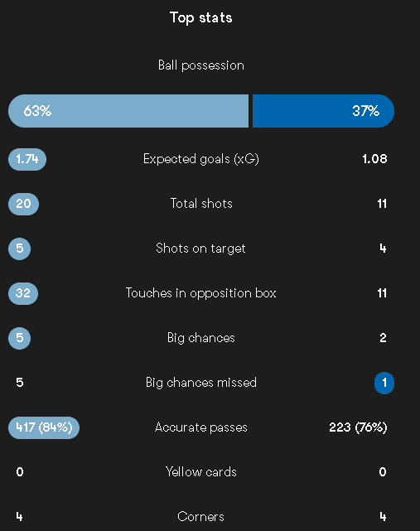Click the 5 big chances badge
The image size is (420, 531).
click(x=19, y=338)
